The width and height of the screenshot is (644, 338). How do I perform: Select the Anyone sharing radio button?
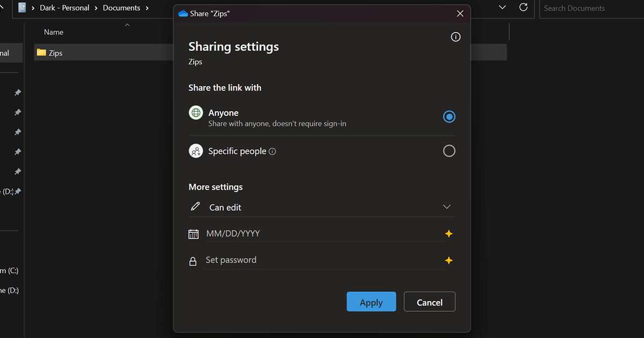449,116
